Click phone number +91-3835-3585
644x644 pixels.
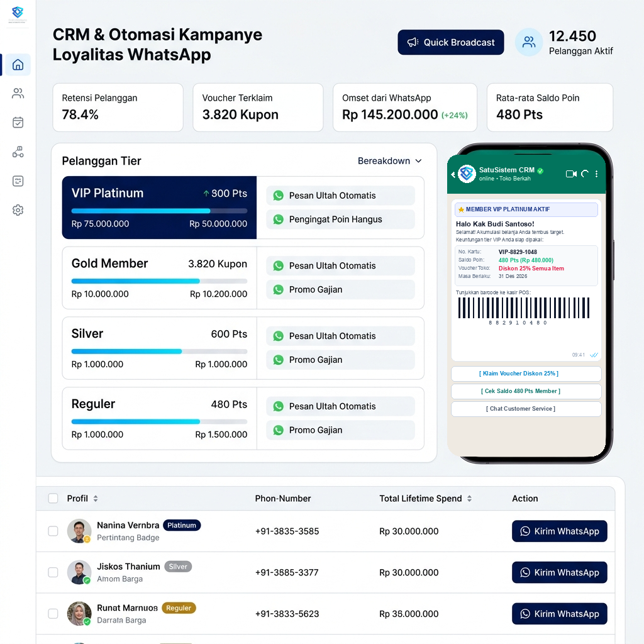click(x=287, y=531)
